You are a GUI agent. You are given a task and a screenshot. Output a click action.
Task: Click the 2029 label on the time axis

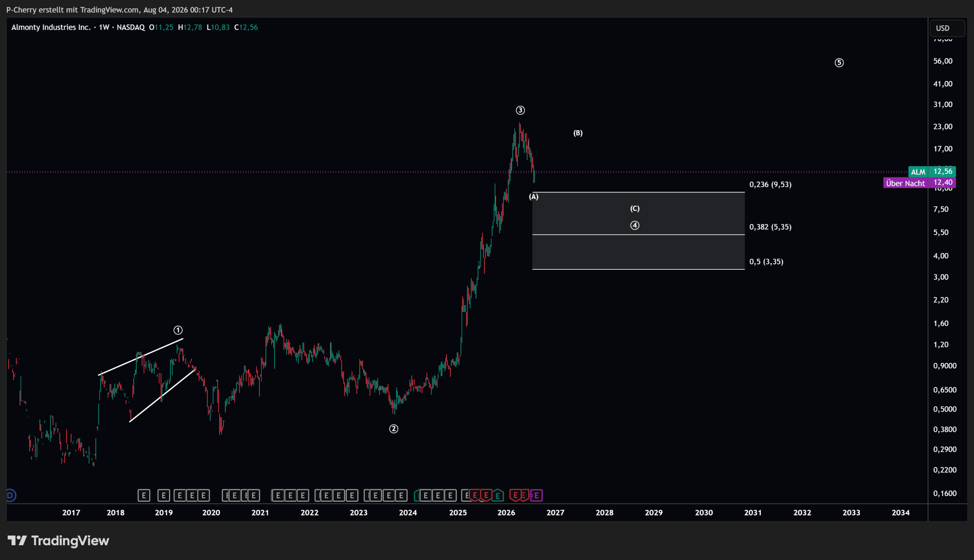pos(654,513)
